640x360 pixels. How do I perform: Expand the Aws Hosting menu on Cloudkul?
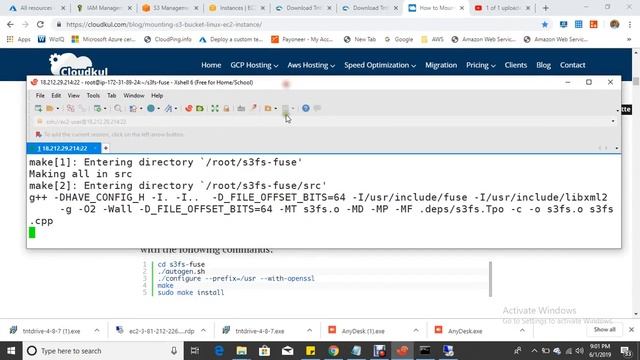(x=311, y=65)
